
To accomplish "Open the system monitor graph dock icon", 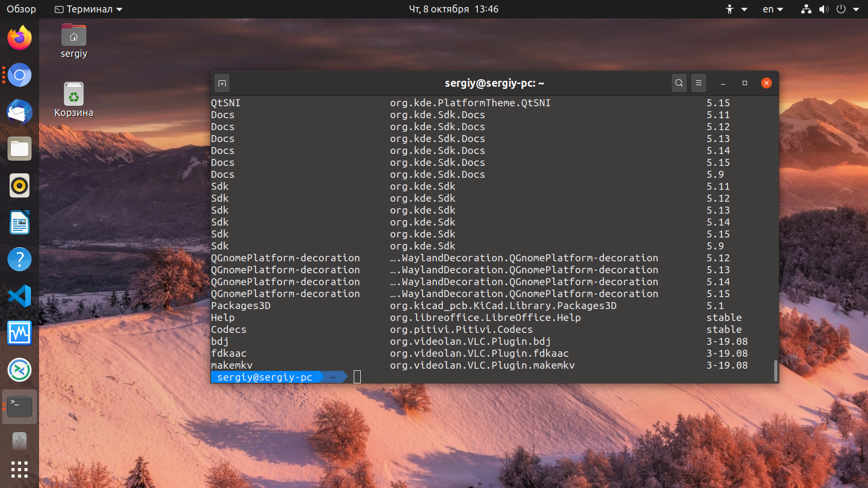I will click(20, 333).
